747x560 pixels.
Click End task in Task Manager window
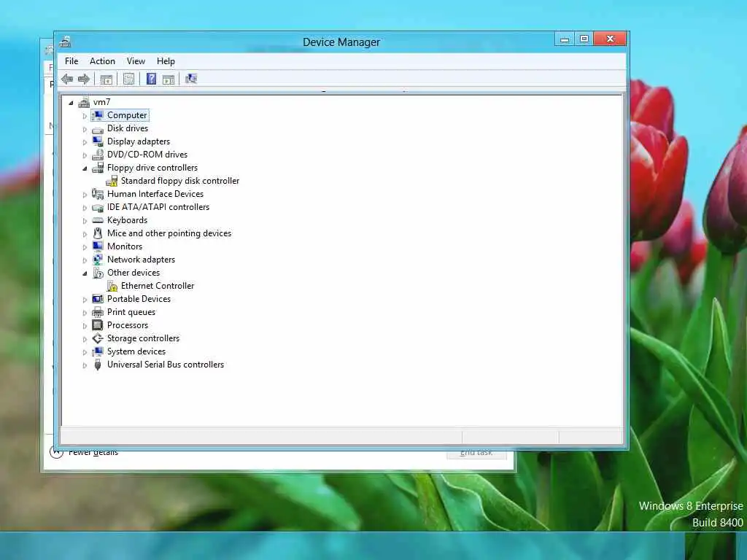tap(476, 454)
